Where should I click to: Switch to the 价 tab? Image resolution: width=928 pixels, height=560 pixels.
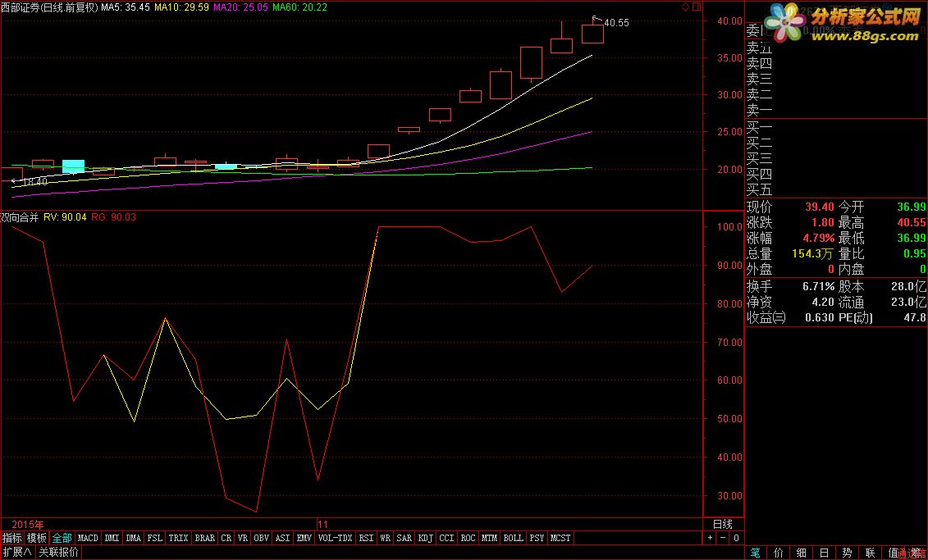[x=779, y=553]
